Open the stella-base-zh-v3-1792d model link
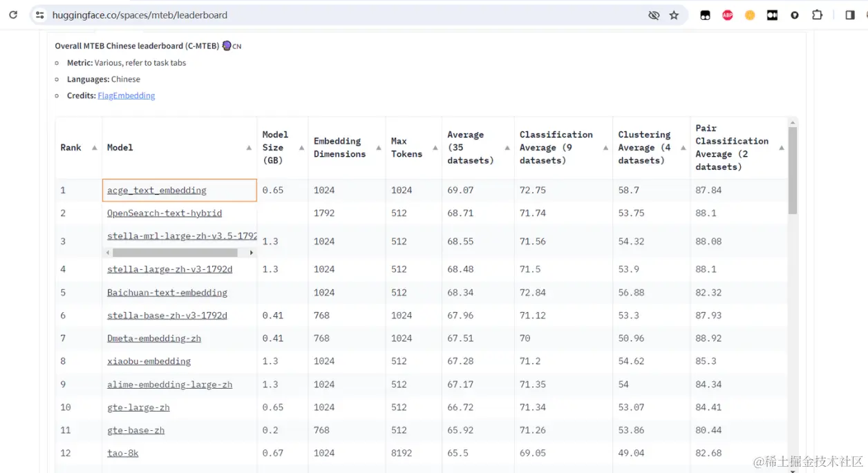The height and width of the screenshot is (473, 868). pyautogui.click(x=167, y=316)
